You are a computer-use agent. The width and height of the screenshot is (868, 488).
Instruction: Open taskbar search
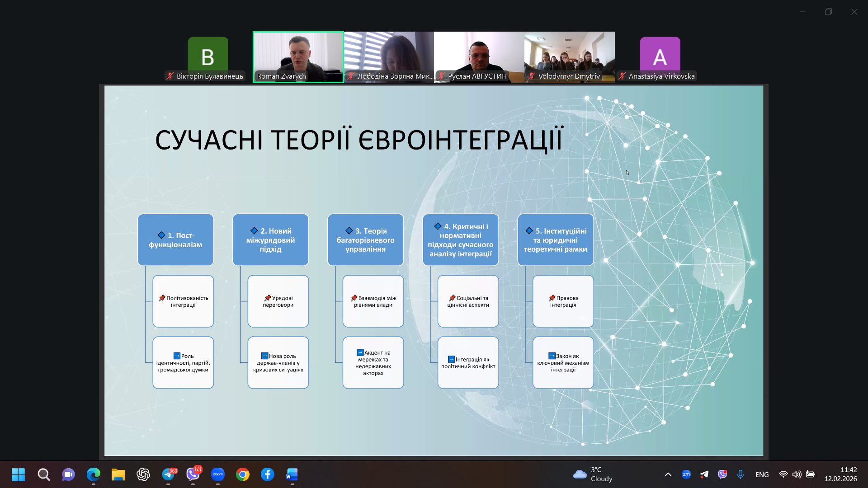click(44, 474)
